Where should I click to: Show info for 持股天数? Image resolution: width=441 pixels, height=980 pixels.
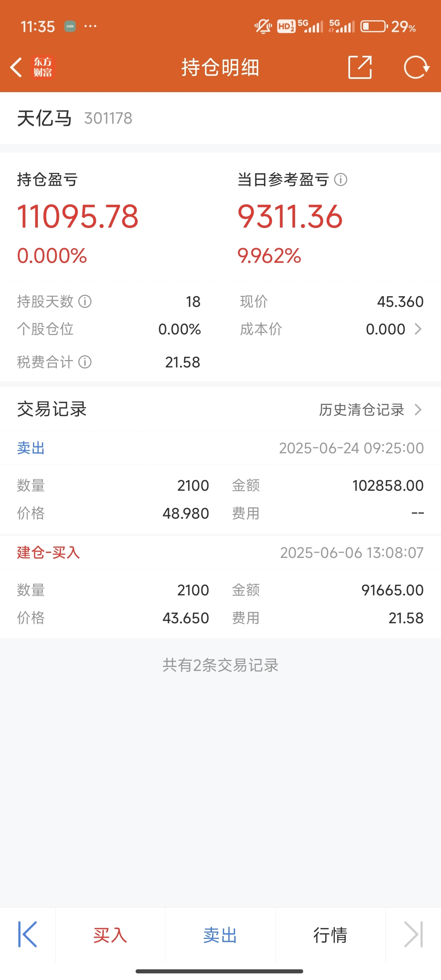[x=85, y=302]
